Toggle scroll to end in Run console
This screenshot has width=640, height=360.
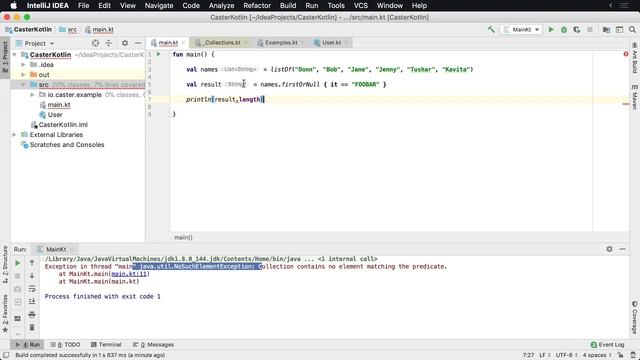click(x=32, y=302)
